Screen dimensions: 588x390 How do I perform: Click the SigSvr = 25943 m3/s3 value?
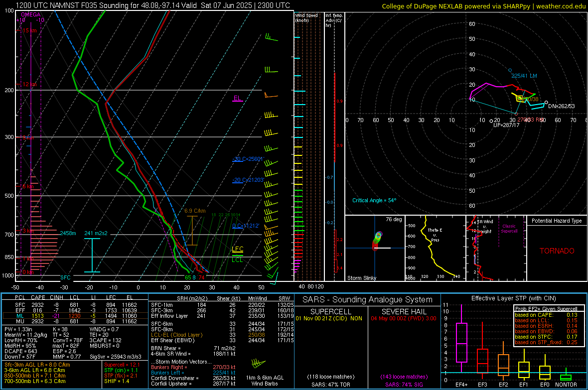(116, 357)
